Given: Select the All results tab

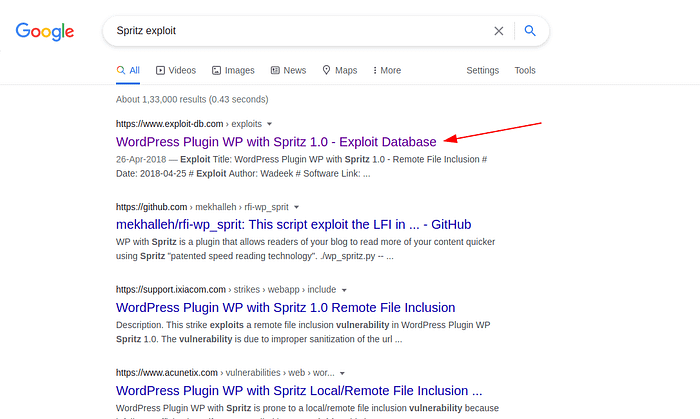Looking at the screenshot, I should (x=128, y=70).
